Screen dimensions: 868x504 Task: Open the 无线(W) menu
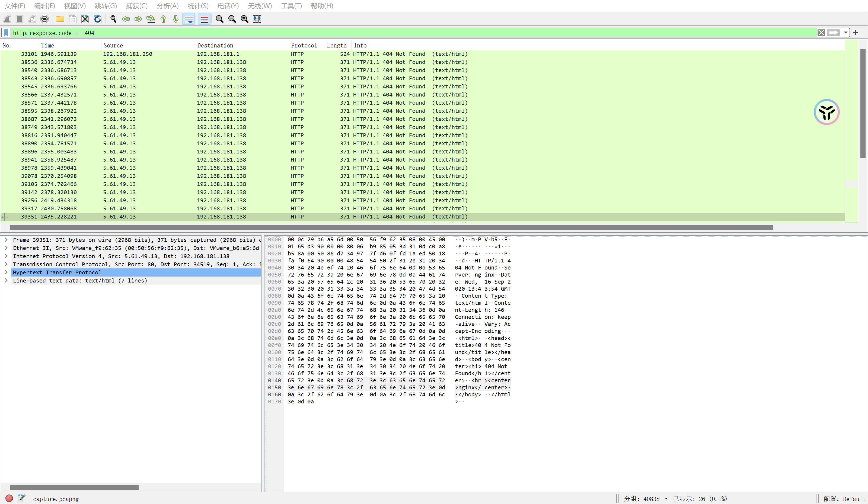click(x=260, y=6)
